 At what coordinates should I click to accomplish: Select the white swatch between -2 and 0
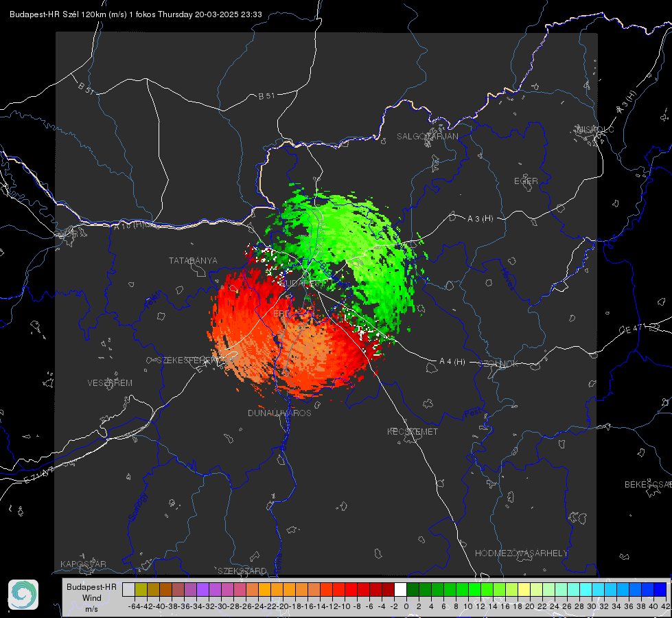pyautogui.click(x=400, y=589)
